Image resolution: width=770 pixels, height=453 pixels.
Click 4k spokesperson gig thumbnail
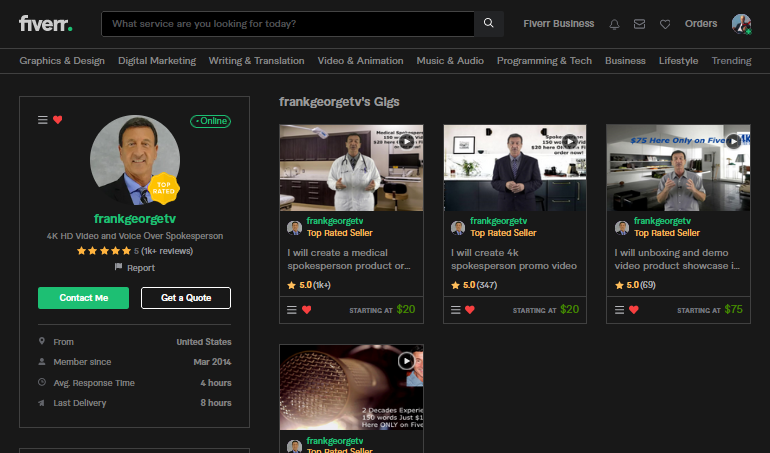515,168
